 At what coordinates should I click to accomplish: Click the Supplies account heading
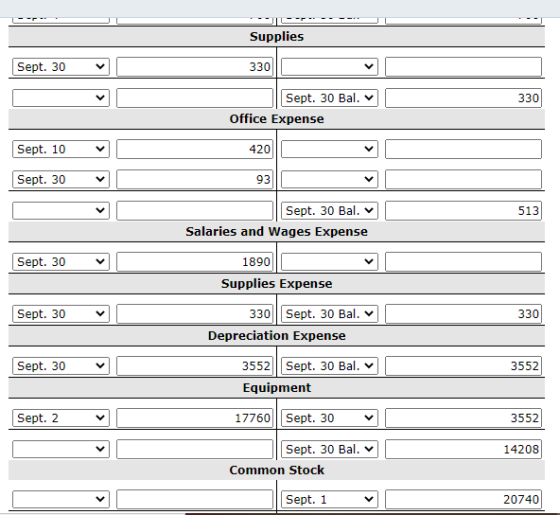tap(277, 36)
